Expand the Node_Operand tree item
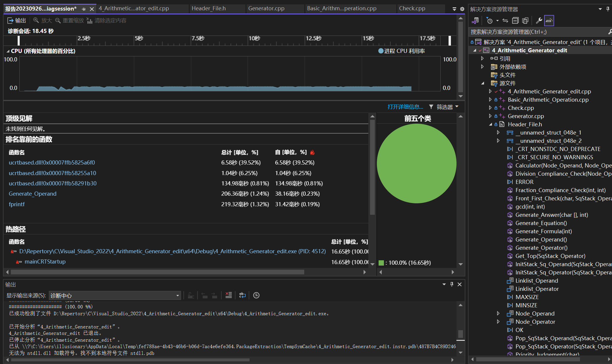Screen dimensions: 612x364 pyautogui.click(x=498, y=313)
